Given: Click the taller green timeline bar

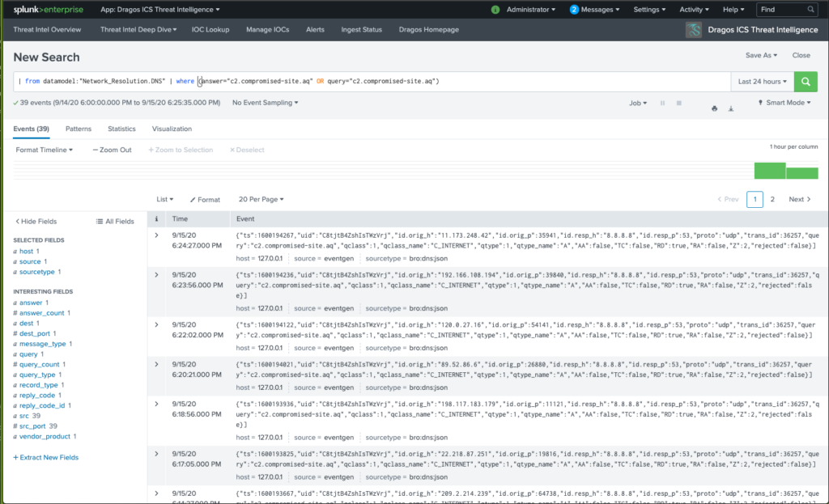Looking at the screenshot, I should [770, 171].
